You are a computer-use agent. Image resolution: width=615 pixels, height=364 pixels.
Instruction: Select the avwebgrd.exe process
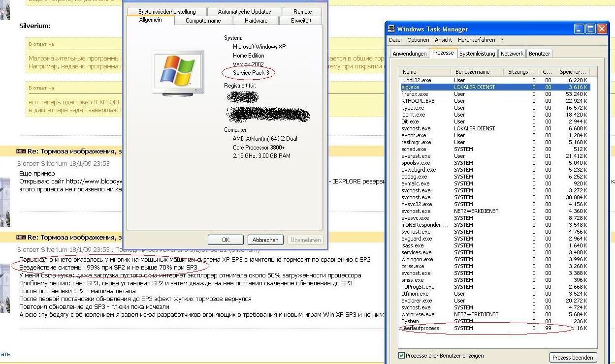coord(494,170)
